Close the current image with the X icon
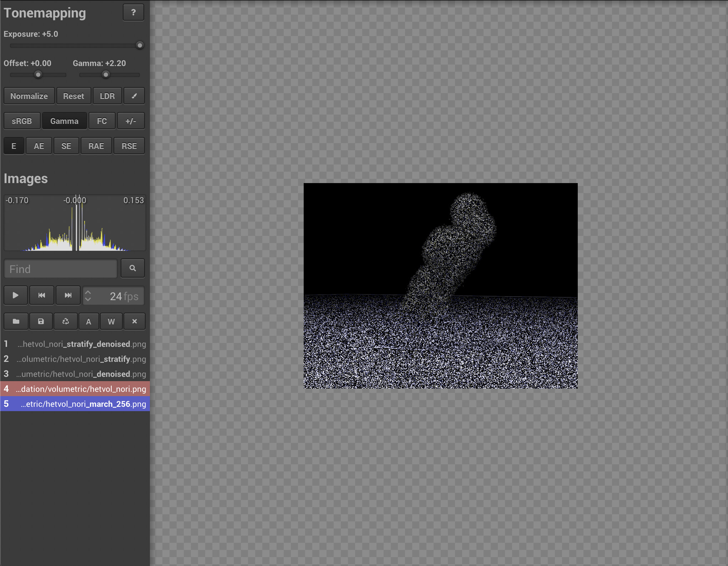The image size is (728, 566). [135, 322]
